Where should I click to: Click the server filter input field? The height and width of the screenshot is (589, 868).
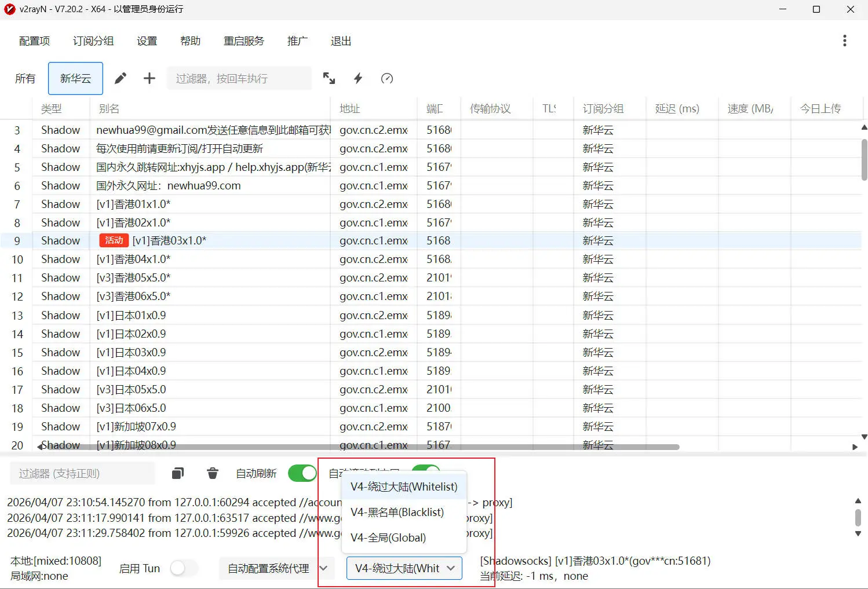pyautogui.click(x=239, y=78)
